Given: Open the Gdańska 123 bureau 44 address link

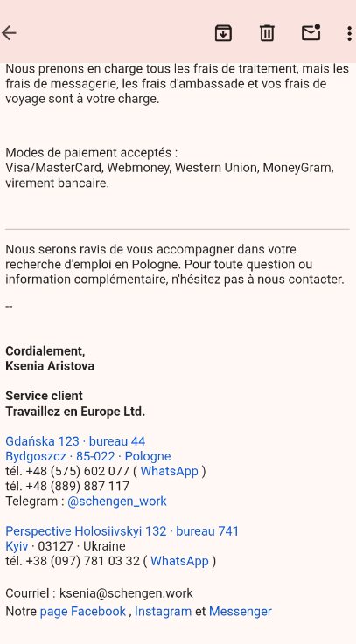Looking at the screenshot, I should point(75,441).
